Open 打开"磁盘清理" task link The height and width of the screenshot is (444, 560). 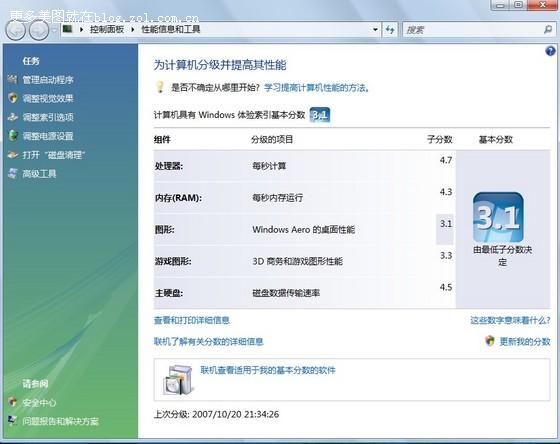pos(54,155)
